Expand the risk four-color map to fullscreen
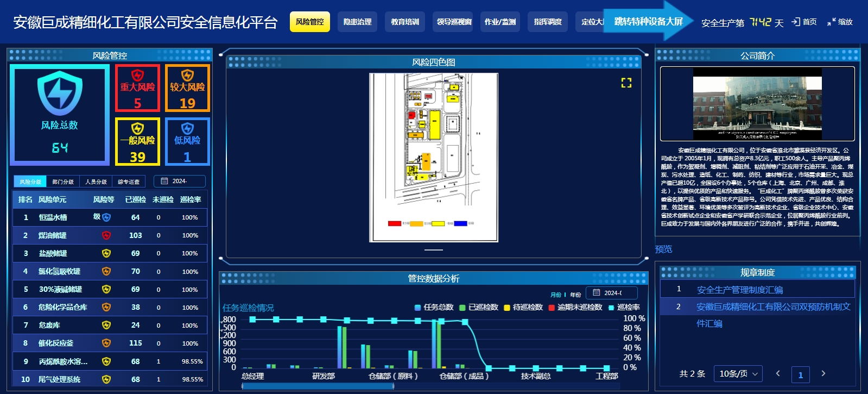 pyautogui.click(x=626, y=83)
